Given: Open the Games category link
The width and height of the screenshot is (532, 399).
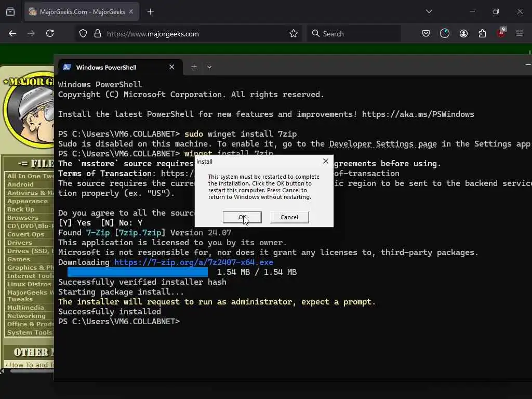Looking at the screenshot, I should (19, 259).
